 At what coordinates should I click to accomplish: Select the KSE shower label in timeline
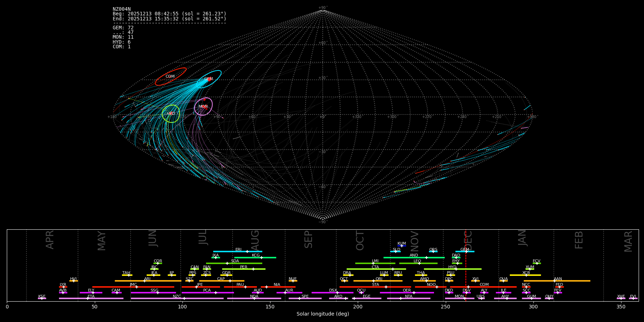click(x=42, y=297)
